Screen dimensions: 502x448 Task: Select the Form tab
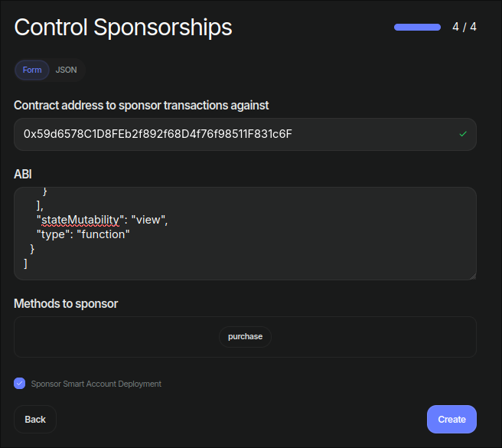coord(32,70)
